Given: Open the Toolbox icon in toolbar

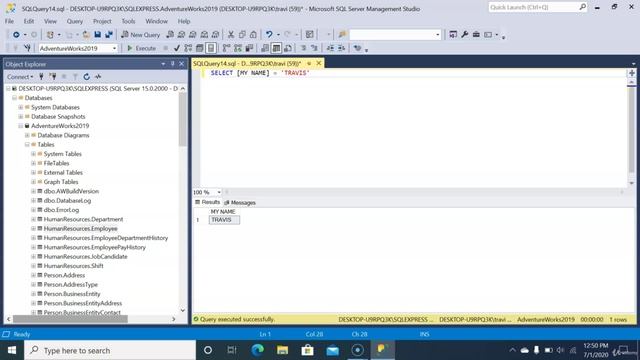Looking at the screenshot, I should tap(476, 35).
